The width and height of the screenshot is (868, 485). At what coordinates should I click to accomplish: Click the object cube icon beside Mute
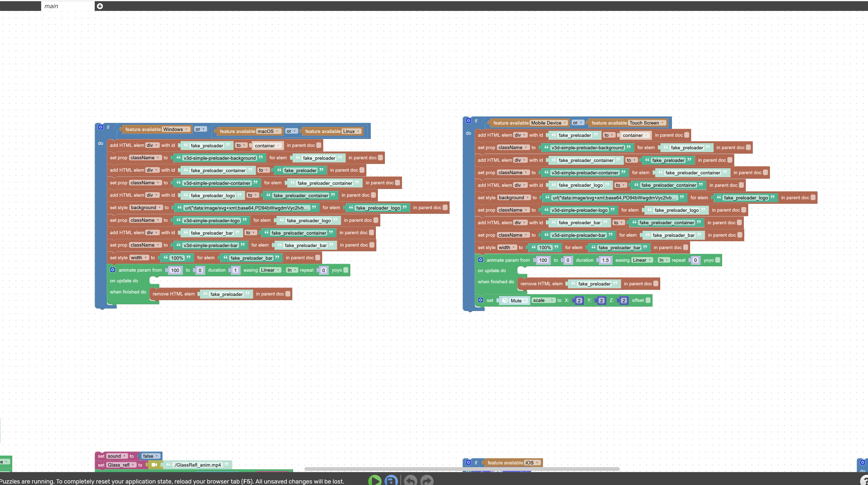505,300
